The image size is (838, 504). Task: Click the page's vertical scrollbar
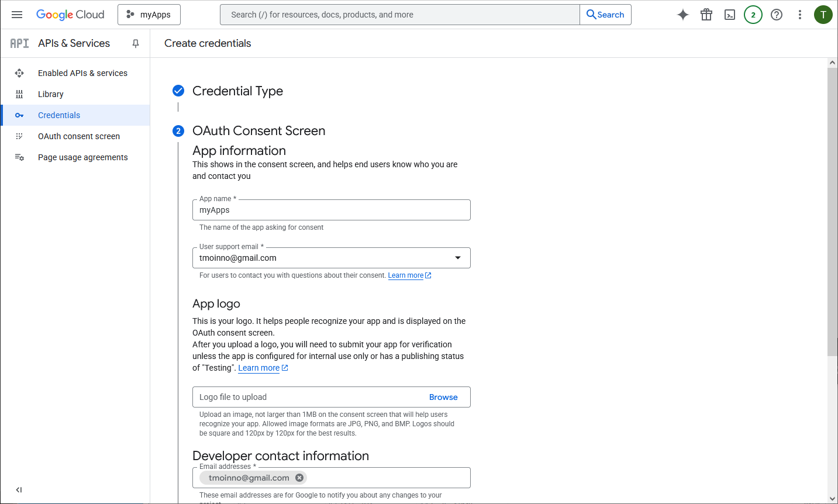tap(832, 210)
